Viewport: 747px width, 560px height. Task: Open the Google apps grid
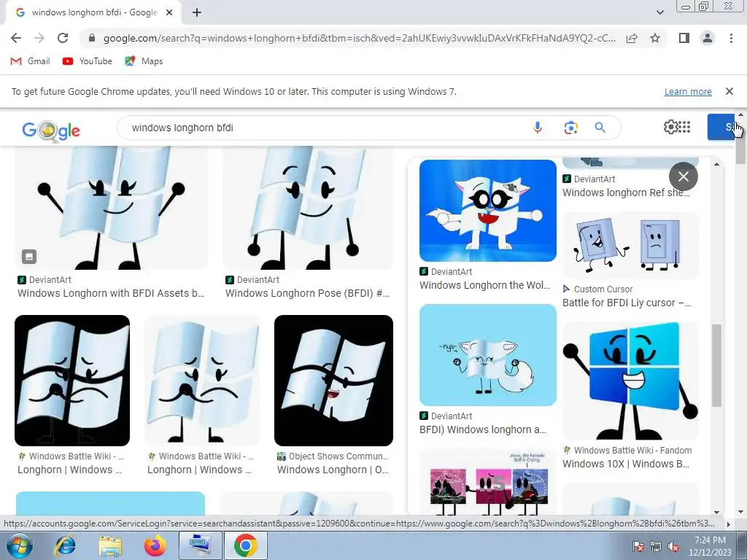point(684,127)
